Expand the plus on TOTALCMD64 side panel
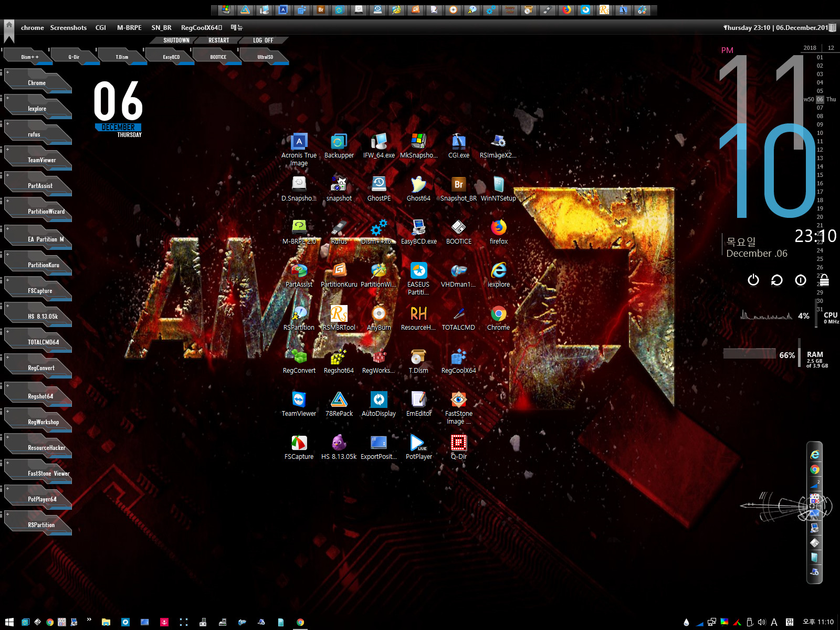Screen dimensions: 840x630 (x=7, y=332)
